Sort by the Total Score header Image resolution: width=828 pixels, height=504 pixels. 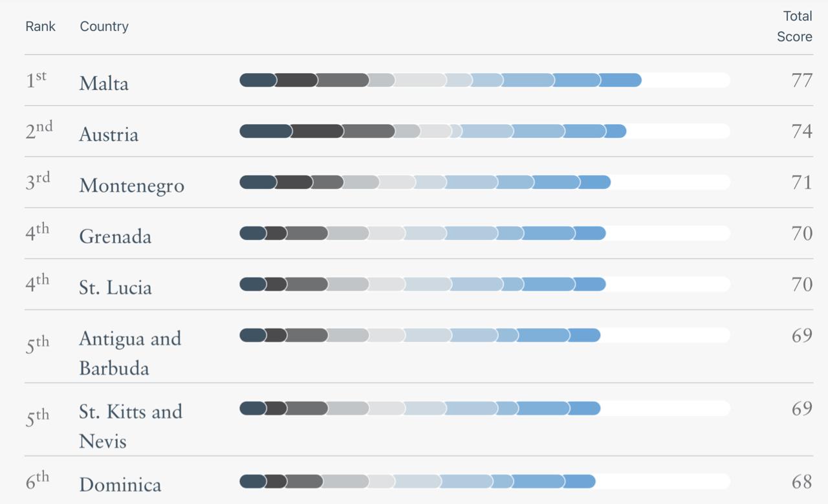coord(794,27)
